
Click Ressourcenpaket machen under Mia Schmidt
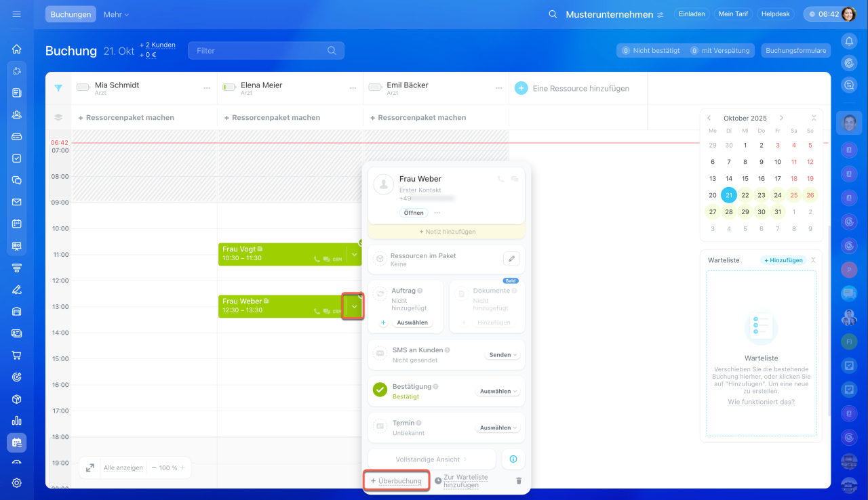tap(126, 118)
